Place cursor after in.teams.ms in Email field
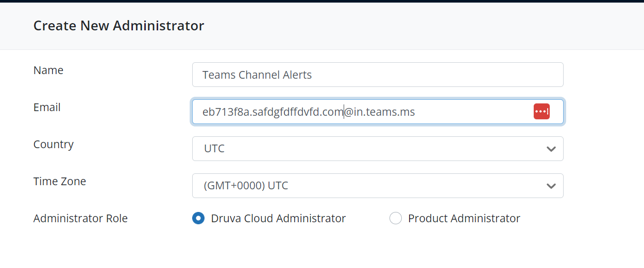This screenshot has width=644, height=268. (416, 112)
